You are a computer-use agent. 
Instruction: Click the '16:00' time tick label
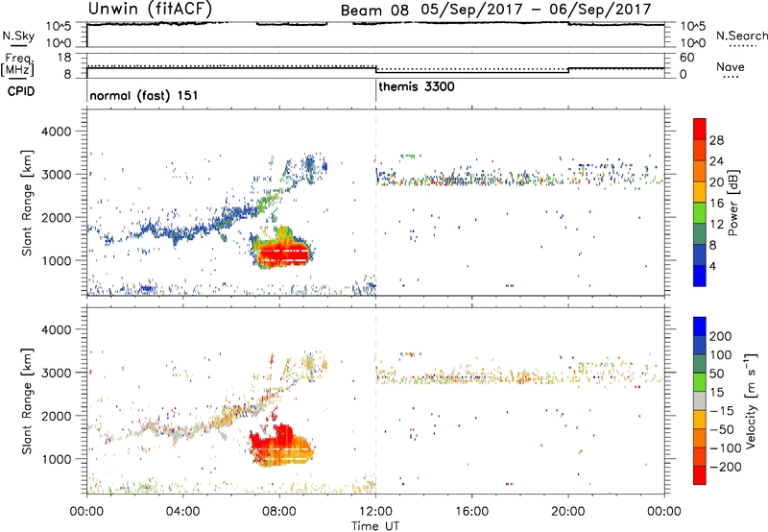click(471, 512)
